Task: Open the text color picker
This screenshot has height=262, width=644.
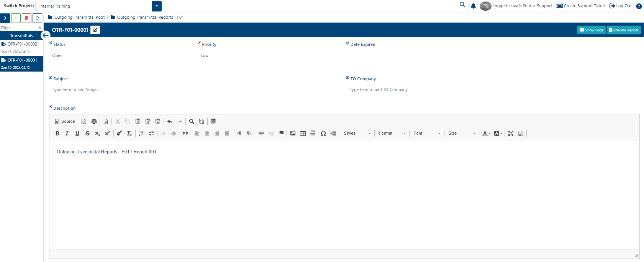Action: [486, 133]
